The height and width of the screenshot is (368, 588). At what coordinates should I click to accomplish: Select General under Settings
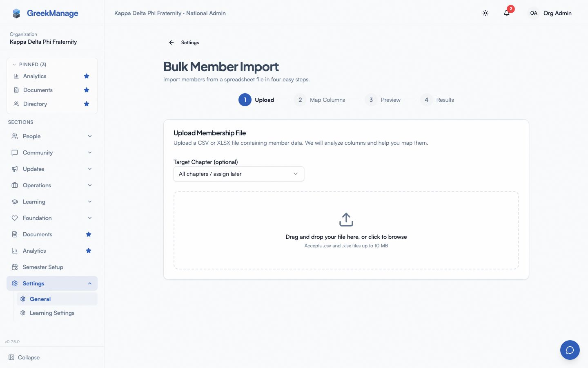point(57,299)
